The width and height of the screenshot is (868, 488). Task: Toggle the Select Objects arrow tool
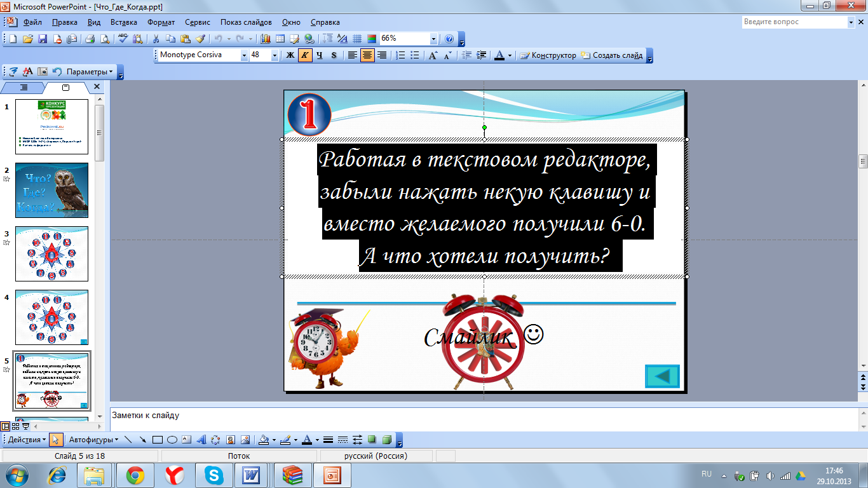click(56, 440)
